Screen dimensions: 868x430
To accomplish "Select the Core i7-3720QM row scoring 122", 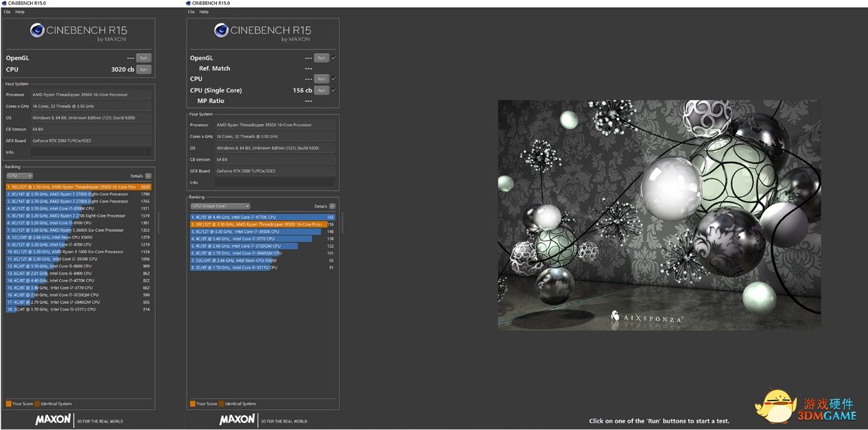I will point(263,246).
